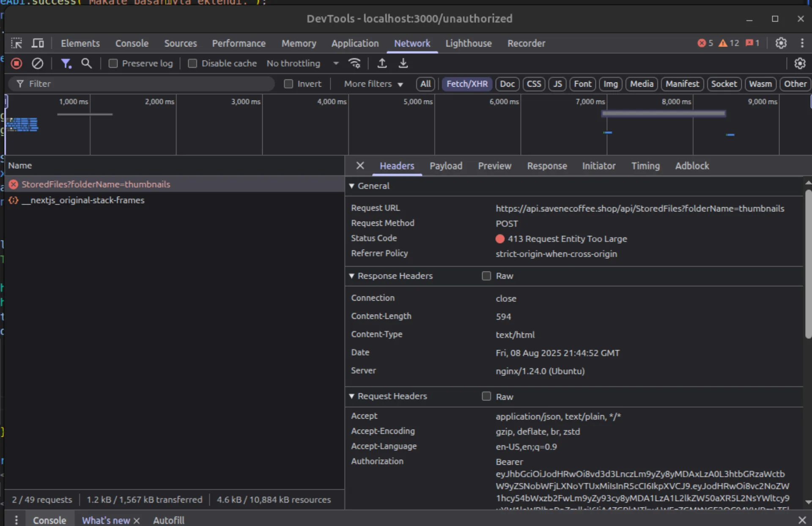The image size is (812, 526).
Task: Clear the network log
Action: click(x=38, y=63)
